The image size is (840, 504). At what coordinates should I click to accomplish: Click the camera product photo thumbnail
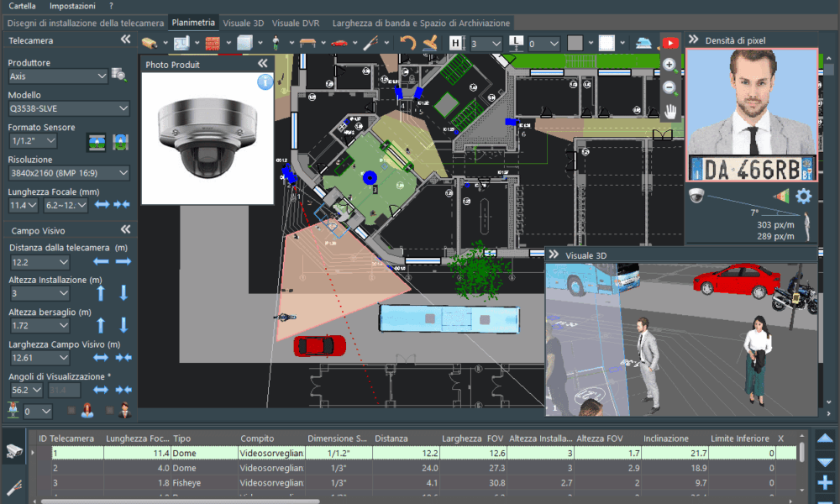[207, 139]
